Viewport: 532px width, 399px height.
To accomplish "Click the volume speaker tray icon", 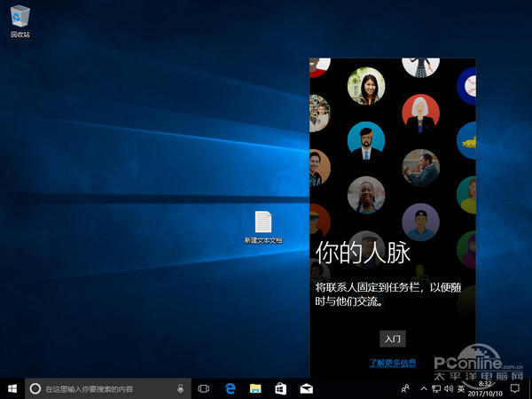I will pyautogui.click(x=449, y=388).
